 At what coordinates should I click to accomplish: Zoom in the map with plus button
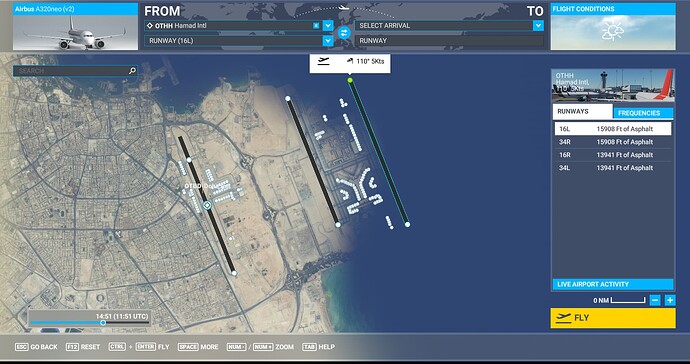click(670, 300)
